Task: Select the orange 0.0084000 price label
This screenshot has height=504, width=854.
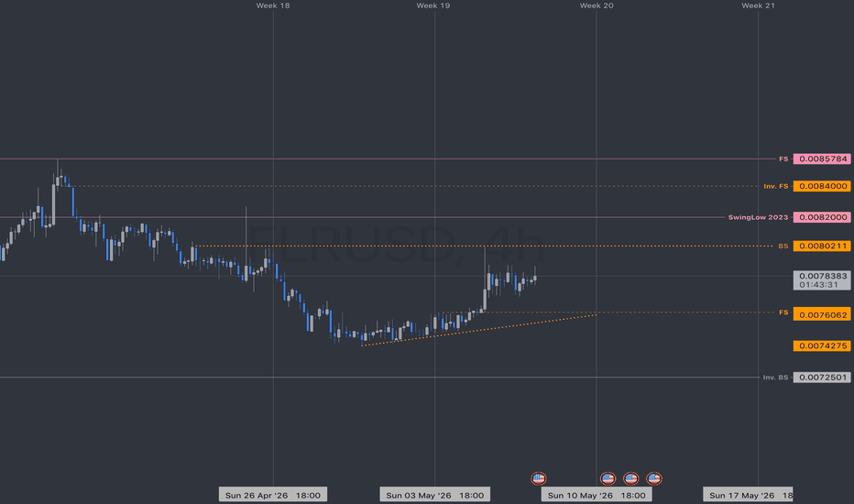Action: click(822, 186)
